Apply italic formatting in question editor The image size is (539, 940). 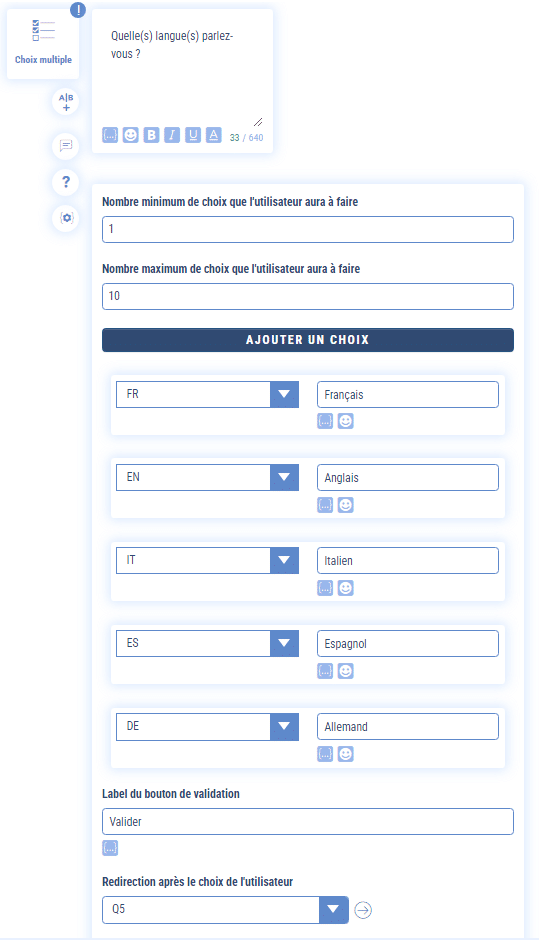click(172, 135)
